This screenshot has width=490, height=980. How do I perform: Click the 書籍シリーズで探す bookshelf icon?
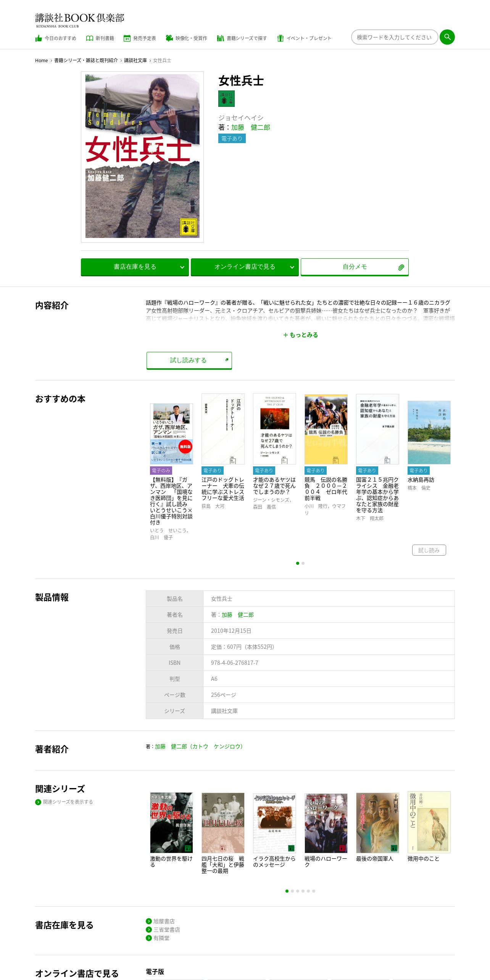pos(220,38)
